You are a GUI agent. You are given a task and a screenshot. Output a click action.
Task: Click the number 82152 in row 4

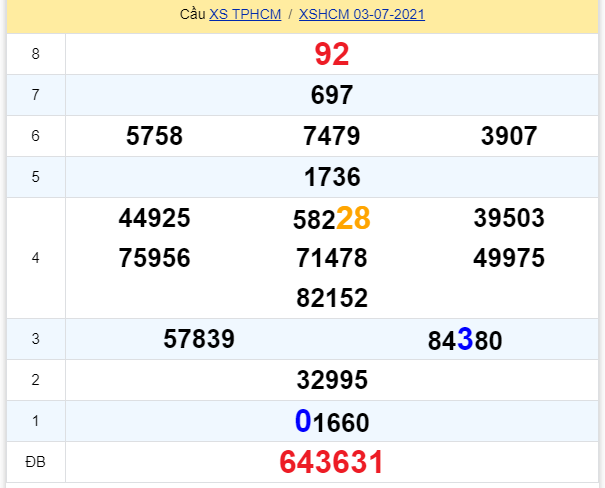click(x=332, y=298)
